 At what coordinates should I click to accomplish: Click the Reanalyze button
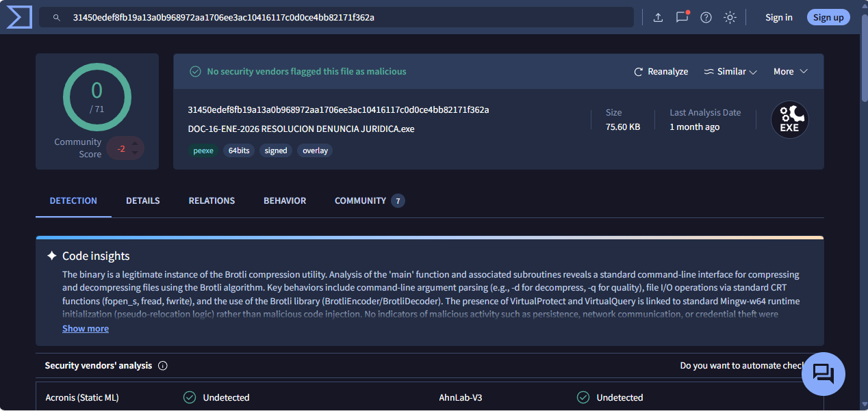pos(661,71)
